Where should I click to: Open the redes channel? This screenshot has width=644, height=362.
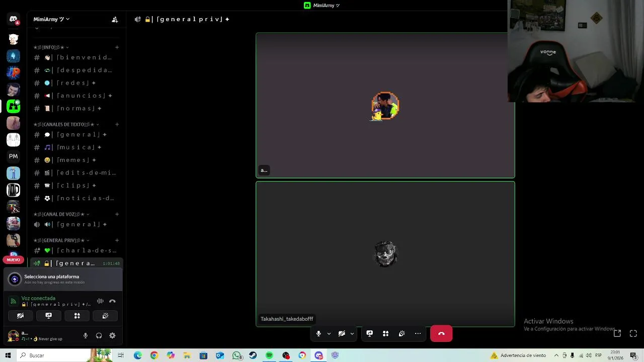[x=75, y=83]
